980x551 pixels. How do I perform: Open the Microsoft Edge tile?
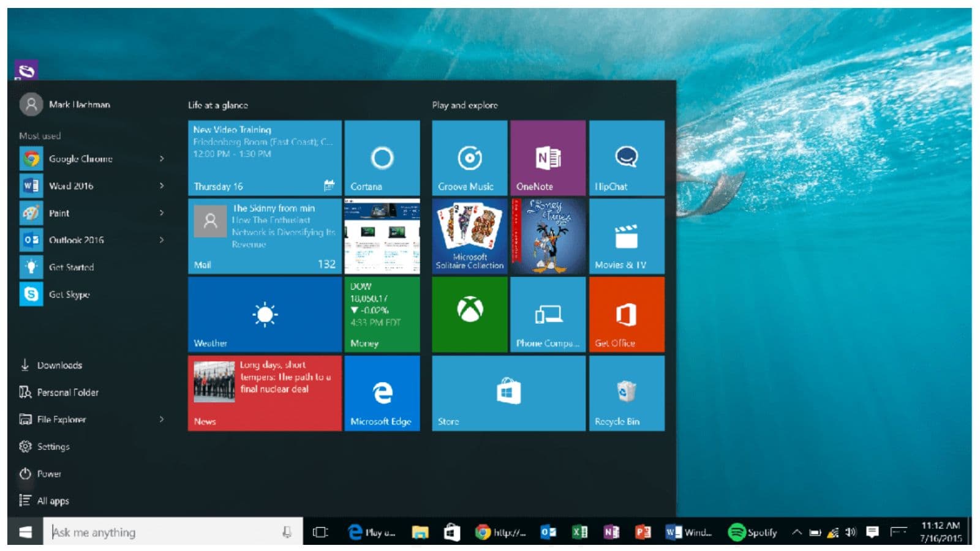coord(382,392)
